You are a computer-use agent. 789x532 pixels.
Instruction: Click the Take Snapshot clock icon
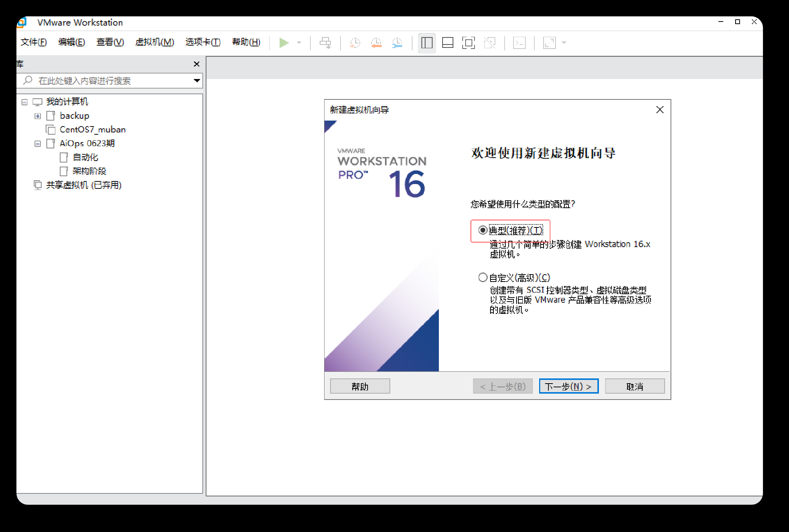pos(355,43)
